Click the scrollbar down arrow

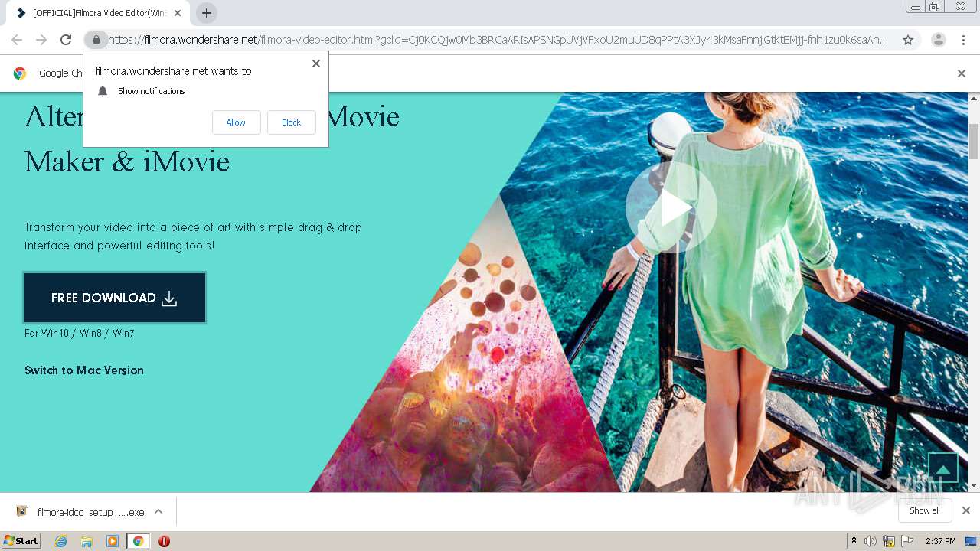pyautogui.click(x=974, y=485)
